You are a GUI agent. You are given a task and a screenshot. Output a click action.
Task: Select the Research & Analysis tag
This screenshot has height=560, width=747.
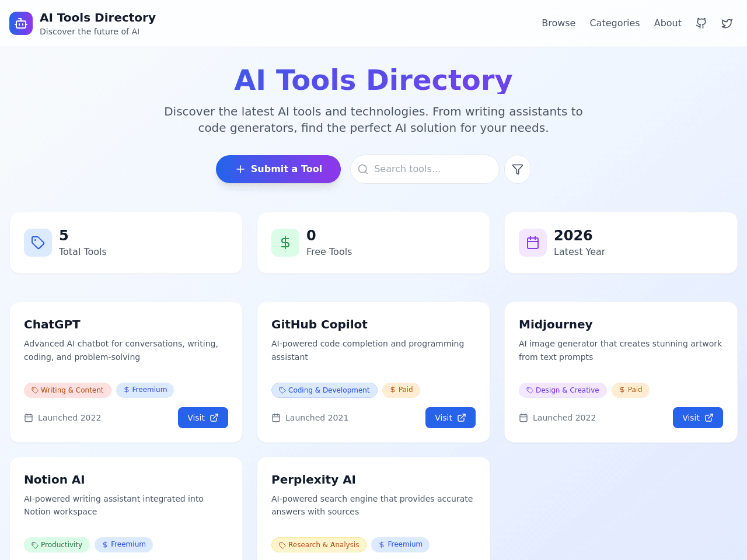319,545
